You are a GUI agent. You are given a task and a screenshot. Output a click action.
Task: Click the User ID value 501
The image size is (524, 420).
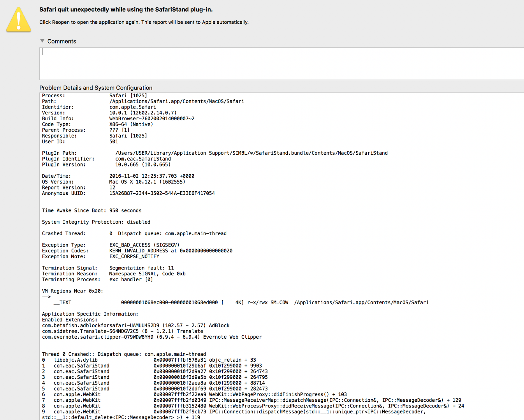coord(114,142)
